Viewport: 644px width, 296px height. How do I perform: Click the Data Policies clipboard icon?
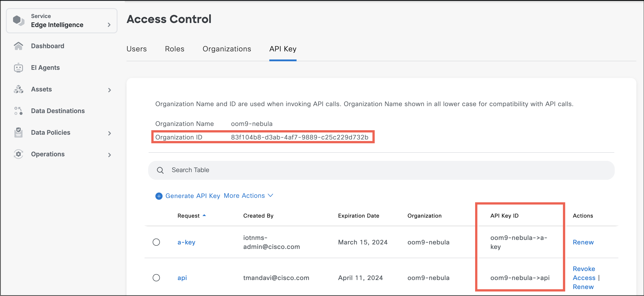[x=18, y=132]
